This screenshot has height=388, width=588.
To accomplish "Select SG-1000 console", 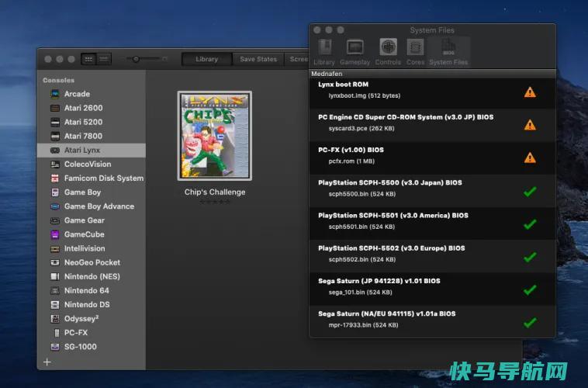I will [91, 347].
